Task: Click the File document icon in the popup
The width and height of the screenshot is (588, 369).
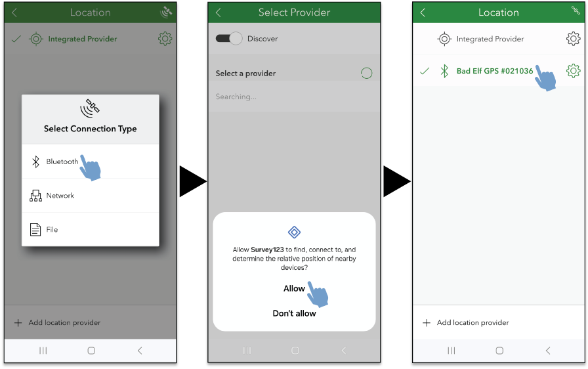Action: [35, 230]
